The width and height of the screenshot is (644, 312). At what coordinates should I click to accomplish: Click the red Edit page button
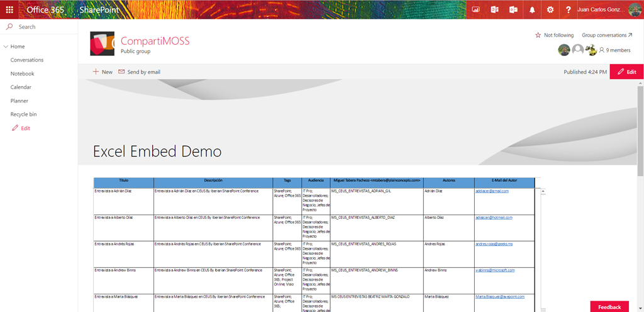tap(627, 72)
